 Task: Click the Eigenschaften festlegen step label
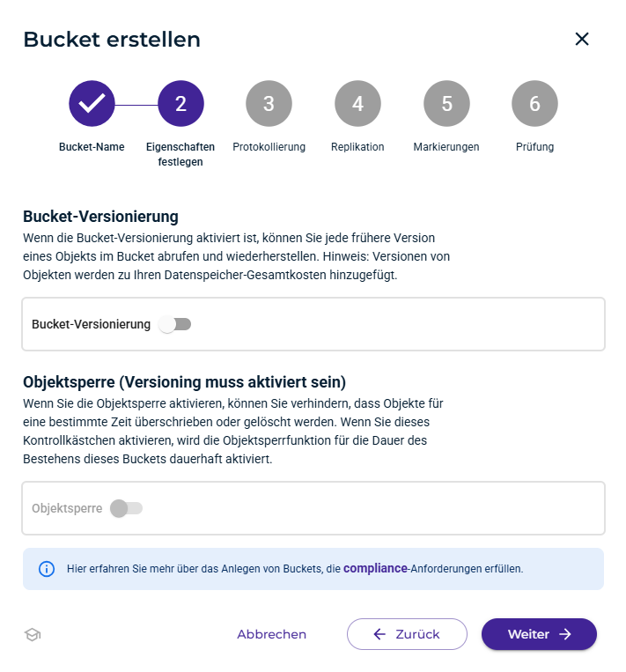pyautogui.click(x=180, y=154)
